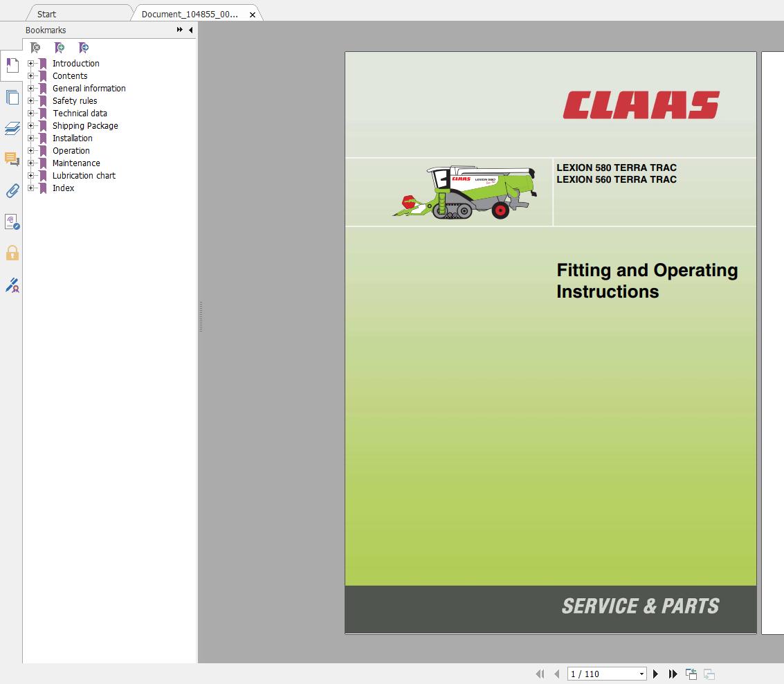Close the Document_104855_00 tab
Screen dimensions: 784x684
(x=253, y=13)
